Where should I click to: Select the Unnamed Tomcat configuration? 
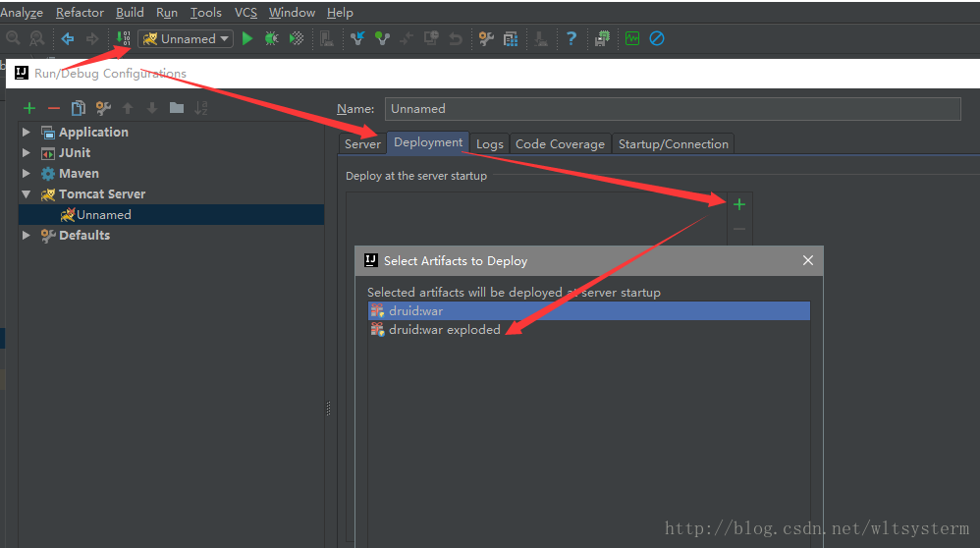click(171, 214)
